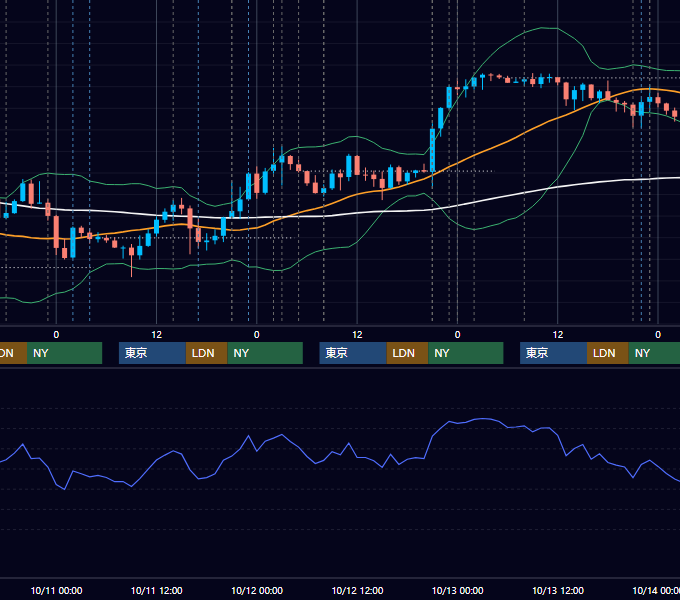The height and width of the screenshot is (600, 680).
Task: Click the 東京 session block for 10/11
Action: point(152,353)
